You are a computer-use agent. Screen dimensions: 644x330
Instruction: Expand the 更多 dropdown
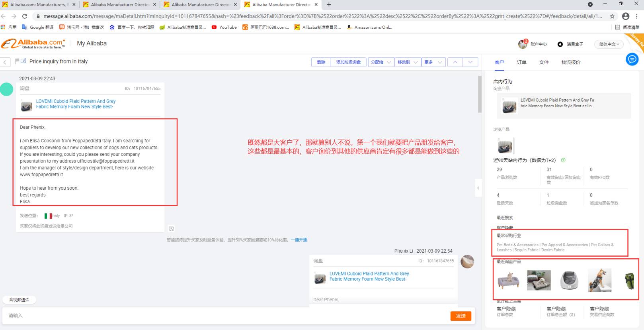[433, 62]
